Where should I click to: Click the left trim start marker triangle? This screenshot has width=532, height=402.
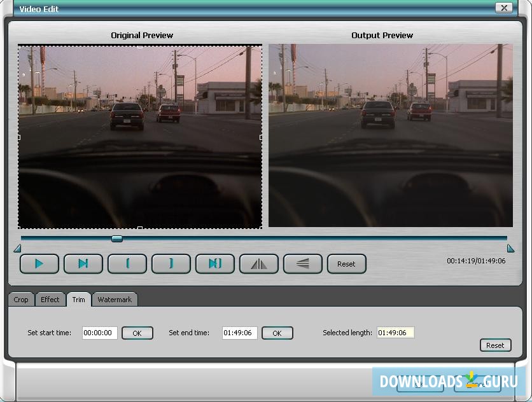click(17, 248)
